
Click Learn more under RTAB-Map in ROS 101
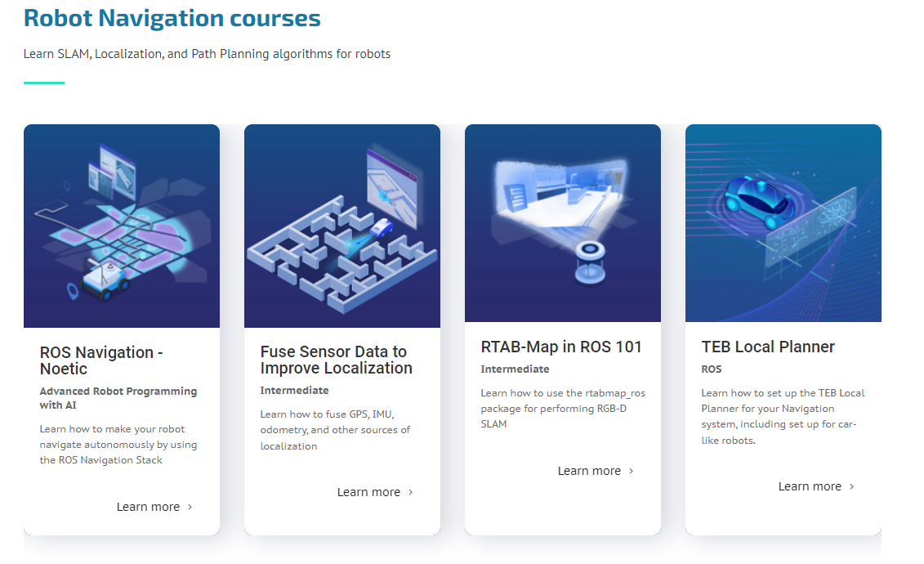(x=589, y=471)
